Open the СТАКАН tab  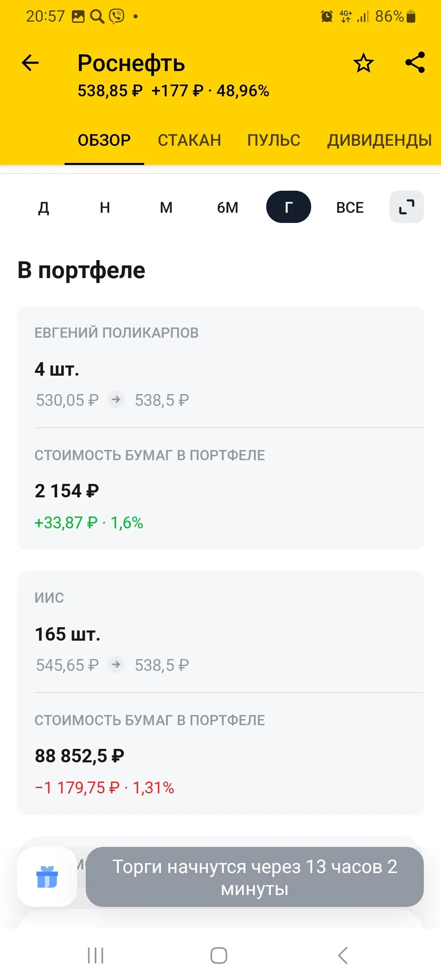[189, 140]
